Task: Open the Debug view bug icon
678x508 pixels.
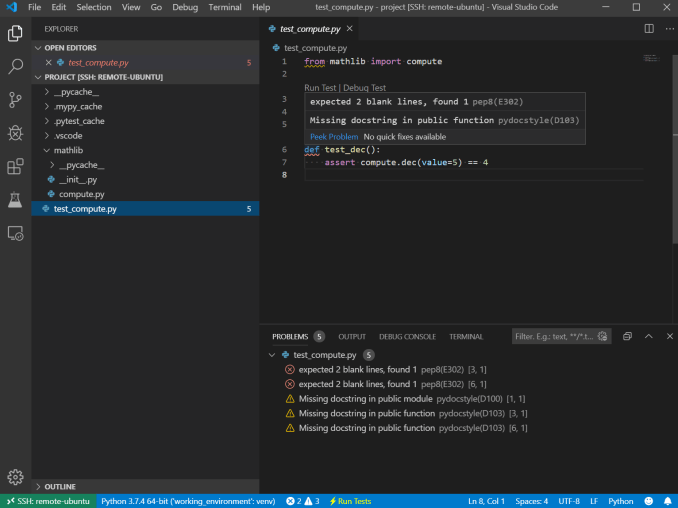Action: tap(15, 133)
